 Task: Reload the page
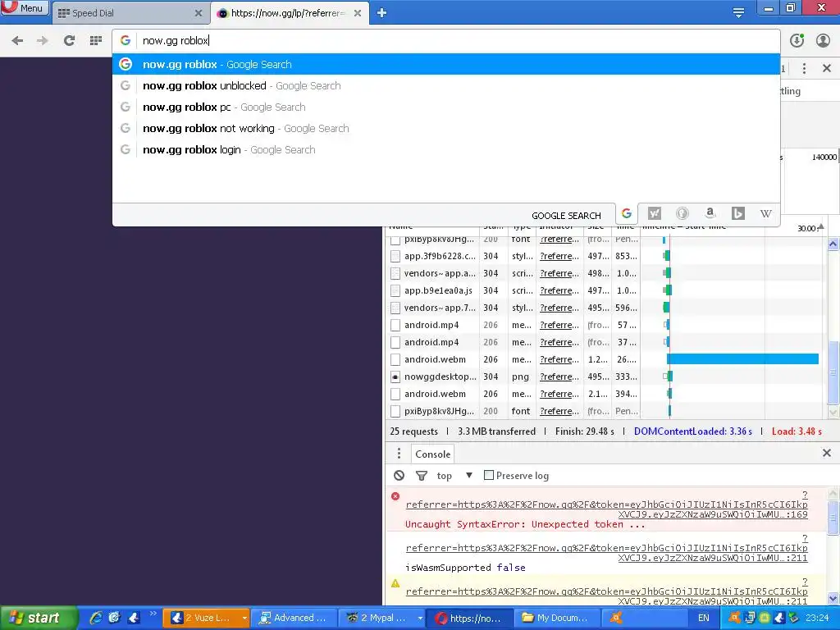point(69,40)
